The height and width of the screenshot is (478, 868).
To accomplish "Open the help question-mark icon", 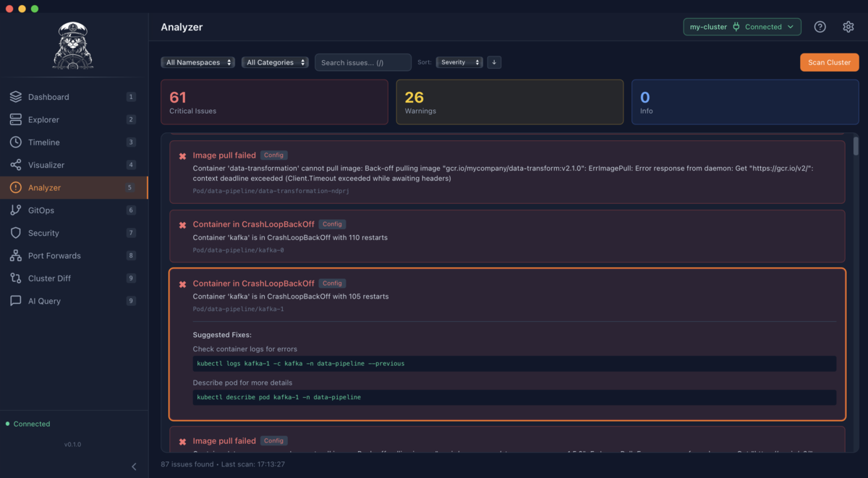I will click(820, 26).
